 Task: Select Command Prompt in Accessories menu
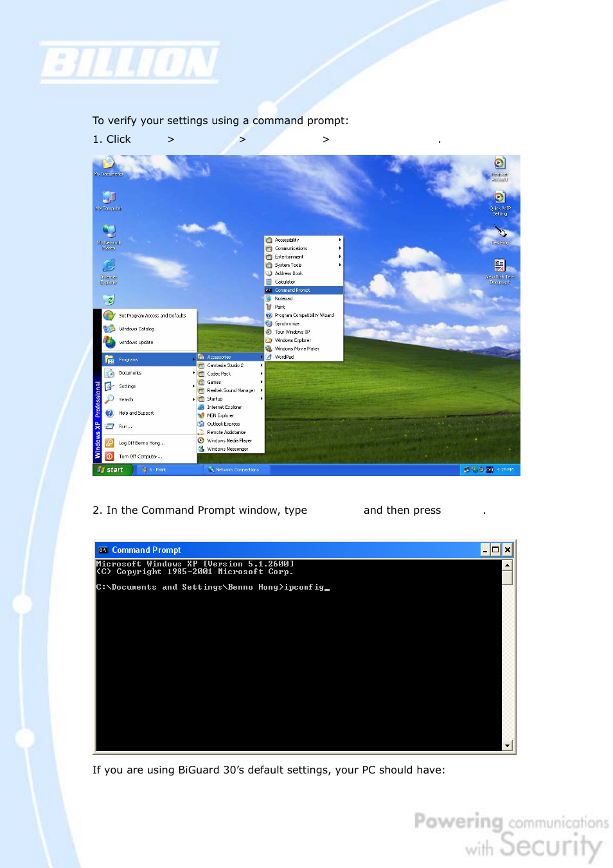click(x=292, y=290)
